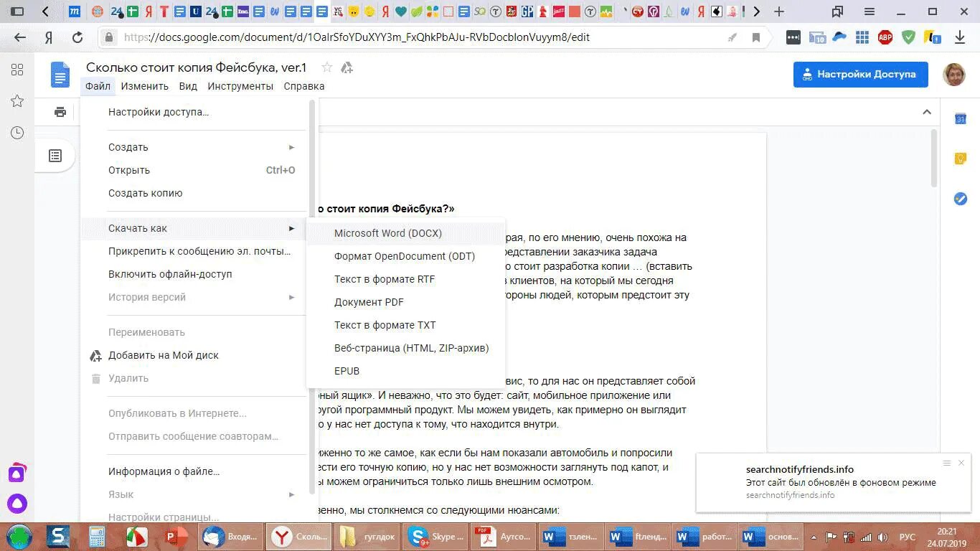Screen dimensions: 980x551
Task: Click the blue Настройки Доступа button
Action: [861, 74]
